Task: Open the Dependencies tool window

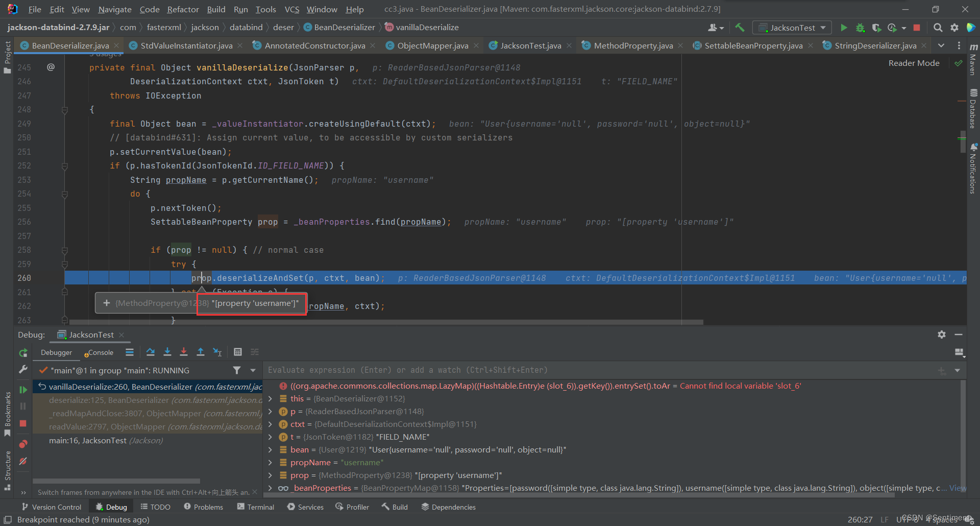Action: [448, 507]
